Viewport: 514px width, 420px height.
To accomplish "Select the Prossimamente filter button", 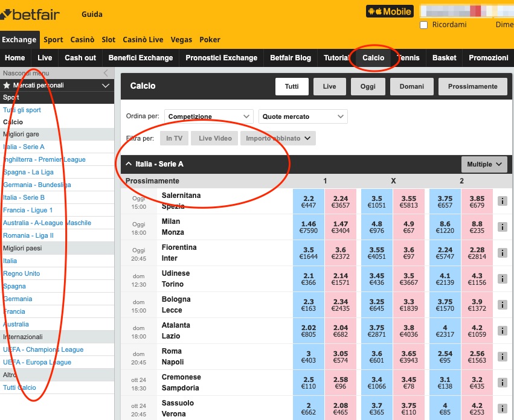I will click(473, 86).
